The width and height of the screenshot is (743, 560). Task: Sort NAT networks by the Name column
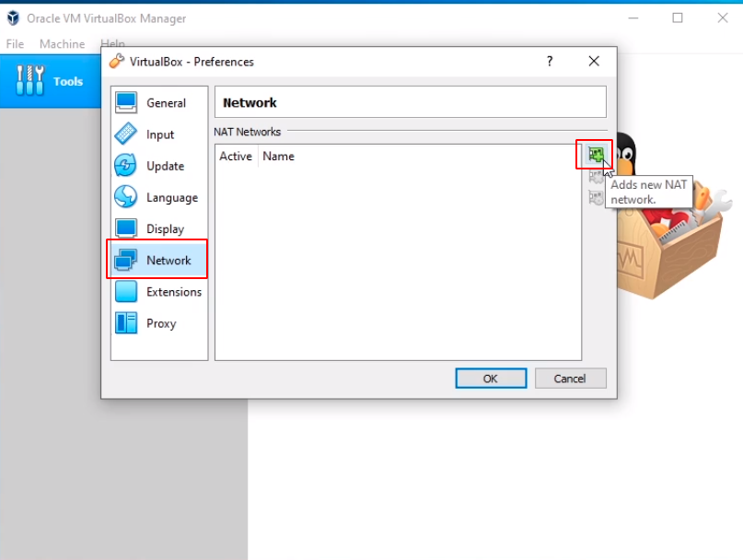[x=279, y=157]
